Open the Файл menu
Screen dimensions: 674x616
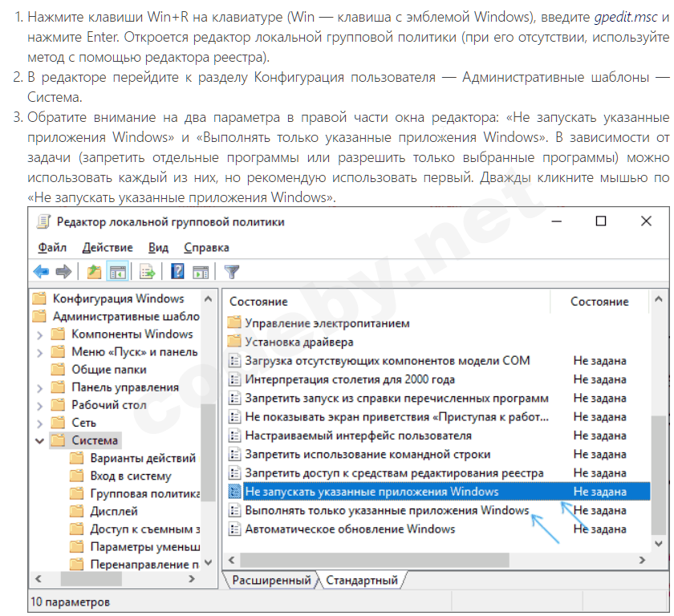51,247
